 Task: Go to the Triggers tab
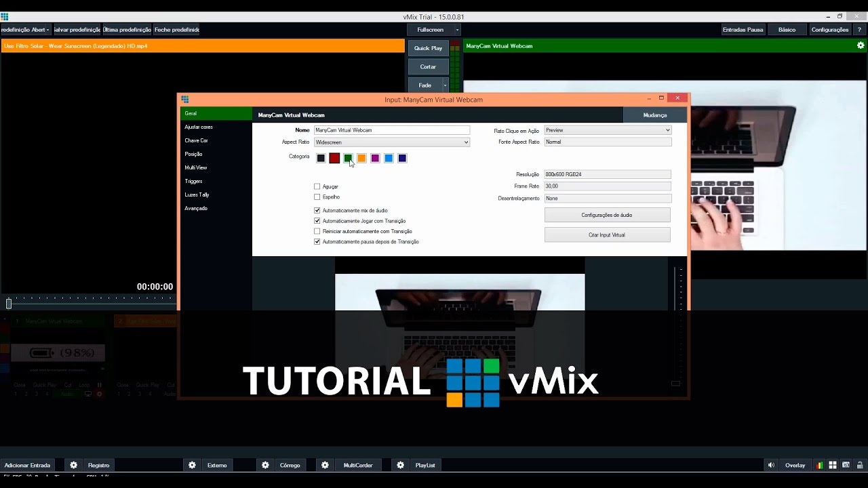[194, 181]
